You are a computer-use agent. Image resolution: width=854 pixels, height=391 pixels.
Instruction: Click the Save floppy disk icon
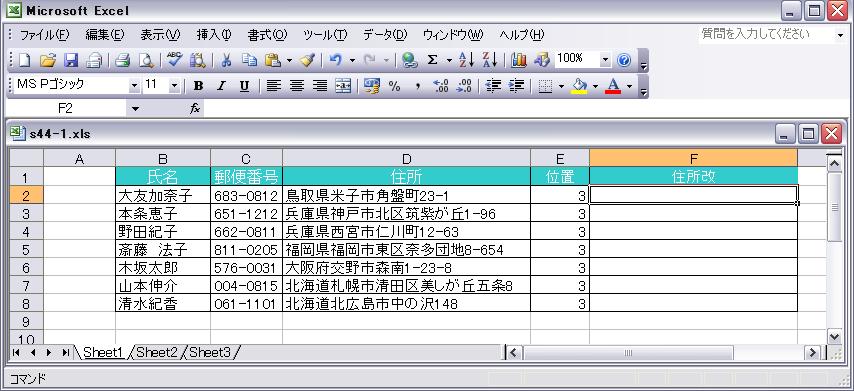[x=71, y=60]
